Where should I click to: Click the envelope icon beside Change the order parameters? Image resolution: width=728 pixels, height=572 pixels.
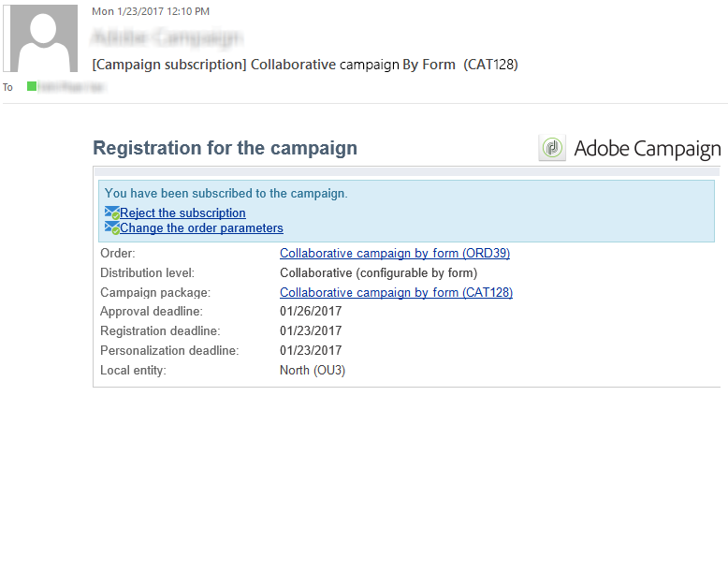coord(112,228)
